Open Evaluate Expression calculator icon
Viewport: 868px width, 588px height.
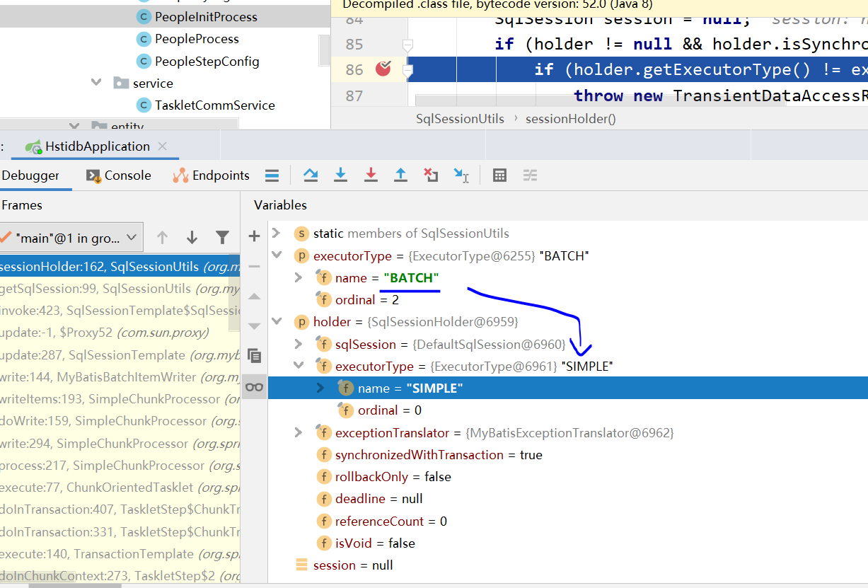[x=499, y=175]
